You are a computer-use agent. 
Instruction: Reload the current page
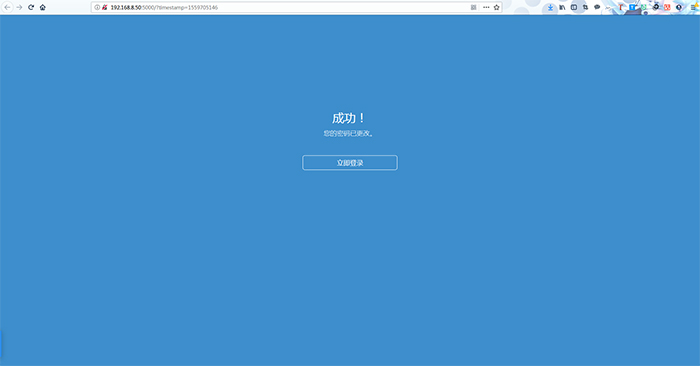click(31, 7)
